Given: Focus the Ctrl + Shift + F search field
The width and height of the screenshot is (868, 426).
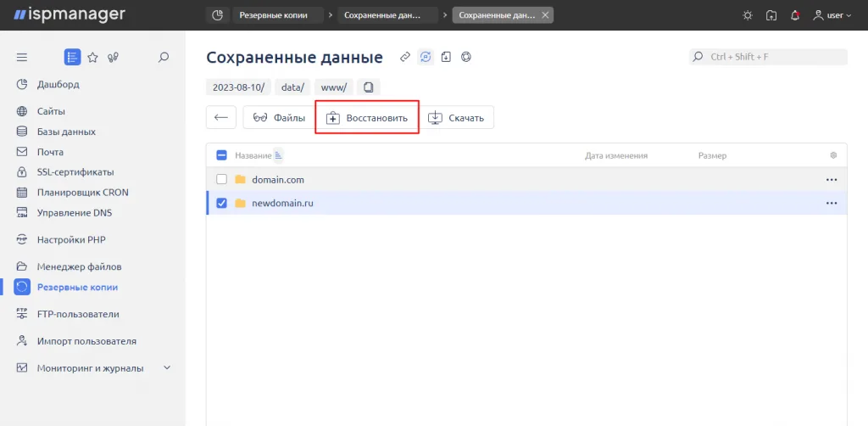Looking at the screenshot, I should click(x=768, y=57).
